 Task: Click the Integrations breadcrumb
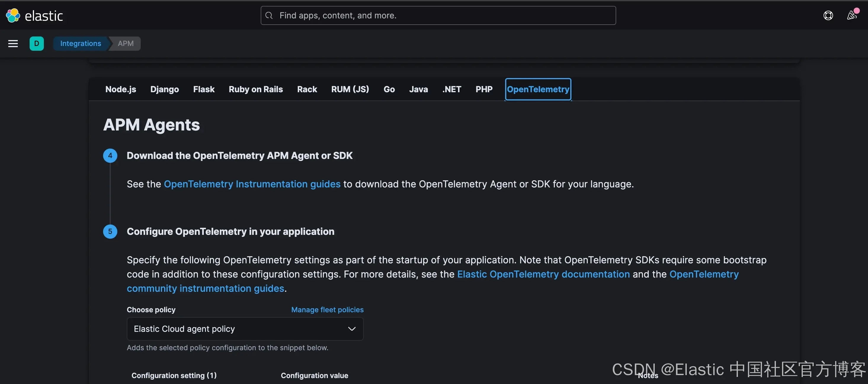click(81, 44)
